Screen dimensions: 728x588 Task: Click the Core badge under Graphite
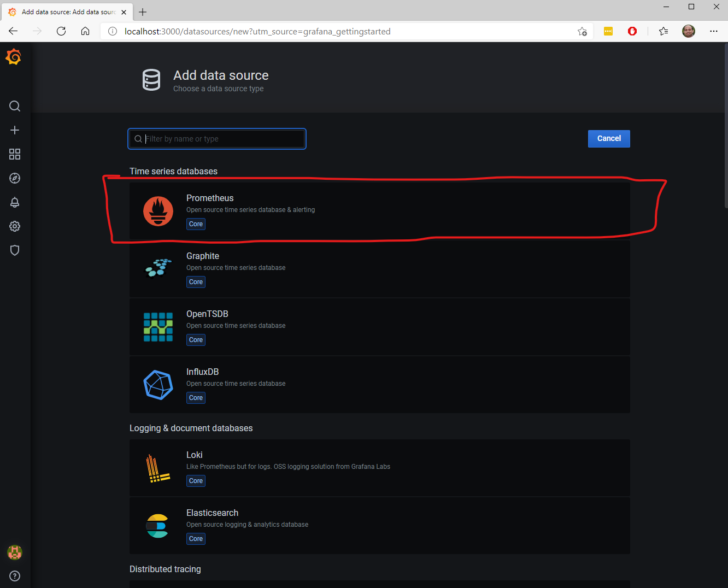(196, 282)
